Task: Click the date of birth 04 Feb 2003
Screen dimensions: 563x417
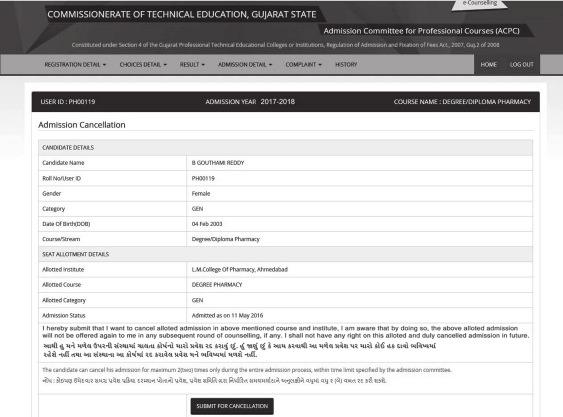Action: 207,224
